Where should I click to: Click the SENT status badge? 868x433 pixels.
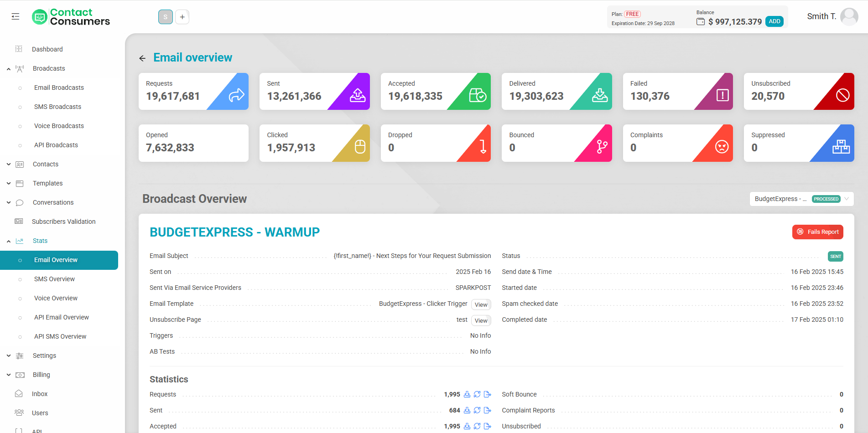[836, 257]
